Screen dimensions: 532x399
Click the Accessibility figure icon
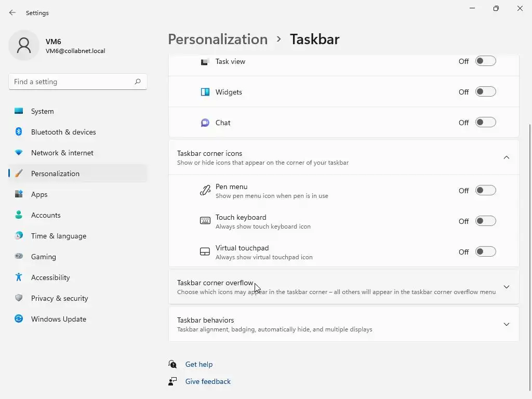[19, 277]
